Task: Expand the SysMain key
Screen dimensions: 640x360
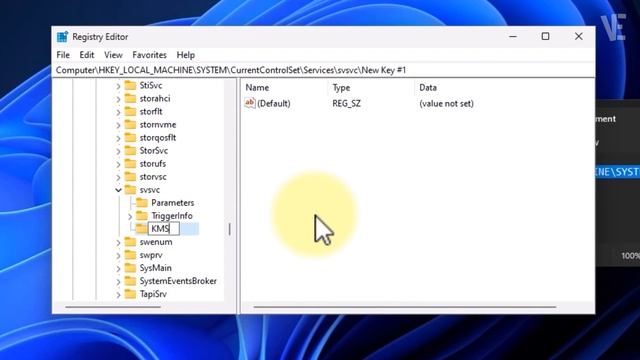Action: [x=118, y=269]
